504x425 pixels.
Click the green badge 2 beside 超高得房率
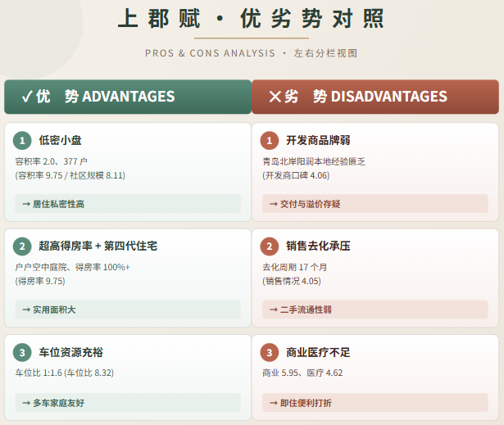tap(22, 246)
